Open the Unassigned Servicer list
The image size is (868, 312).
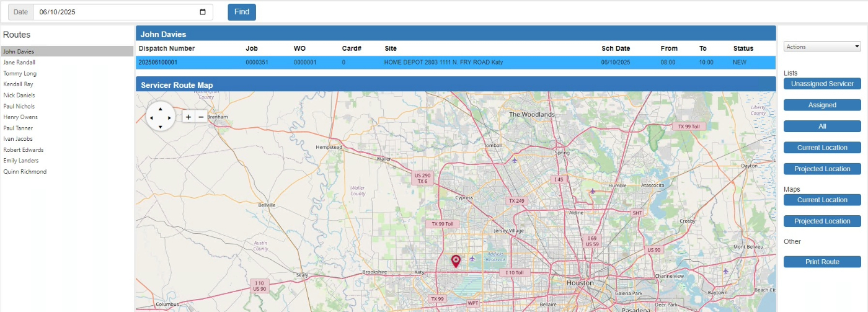point(822,84)
